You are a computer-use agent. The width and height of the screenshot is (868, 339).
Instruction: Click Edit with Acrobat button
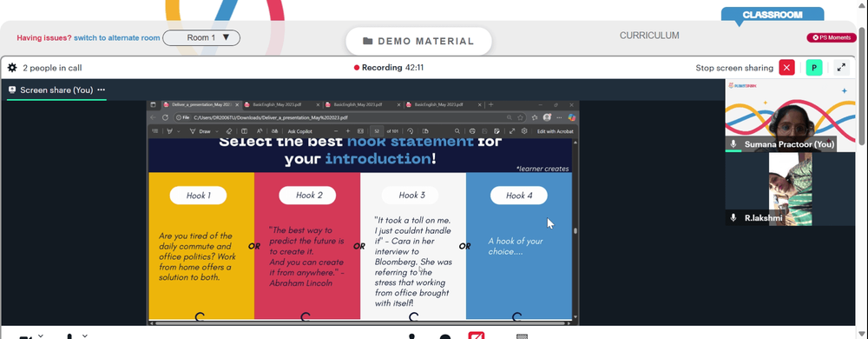(x=556, y=131)
